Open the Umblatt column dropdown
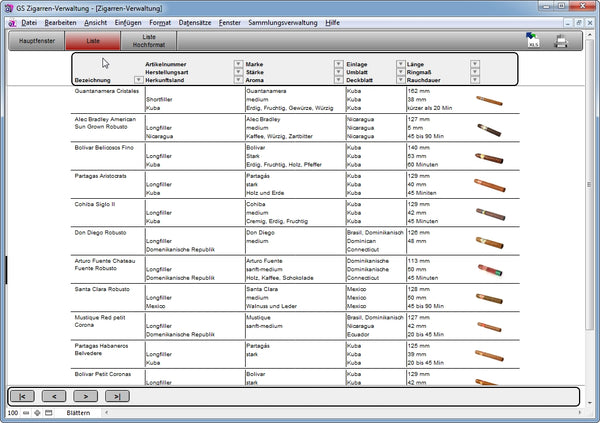The height and width of the screenshot is (423, 600). coord(400,72)
